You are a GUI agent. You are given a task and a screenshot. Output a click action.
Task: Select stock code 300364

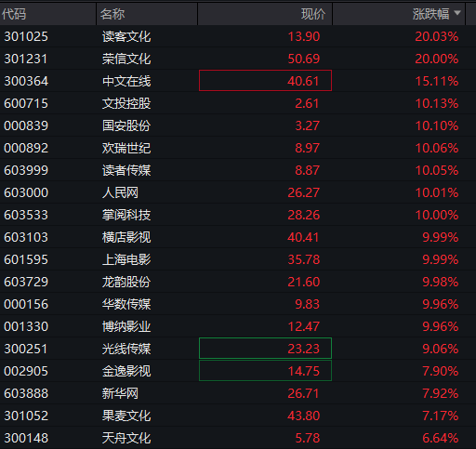point(26,81)
